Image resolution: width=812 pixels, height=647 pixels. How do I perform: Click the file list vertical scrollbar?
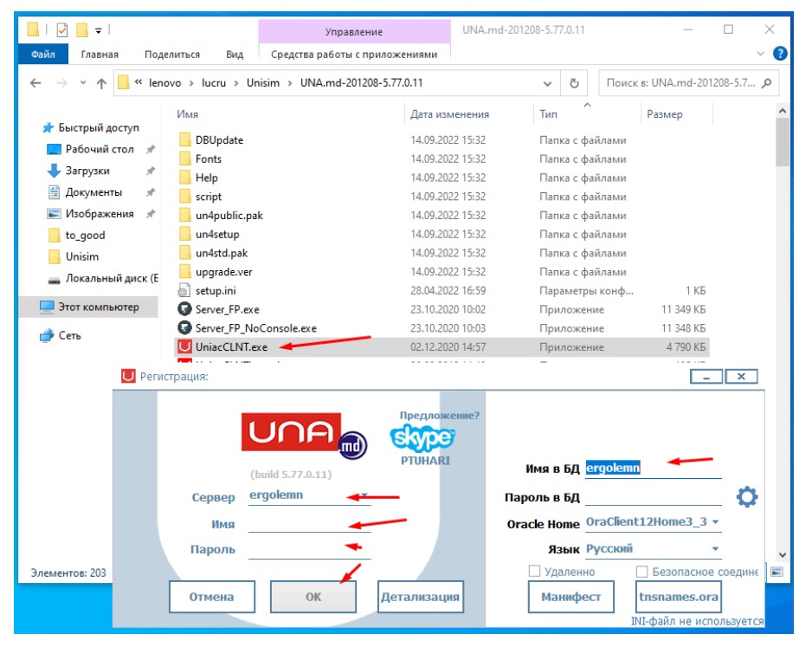[x=782, y=142]
